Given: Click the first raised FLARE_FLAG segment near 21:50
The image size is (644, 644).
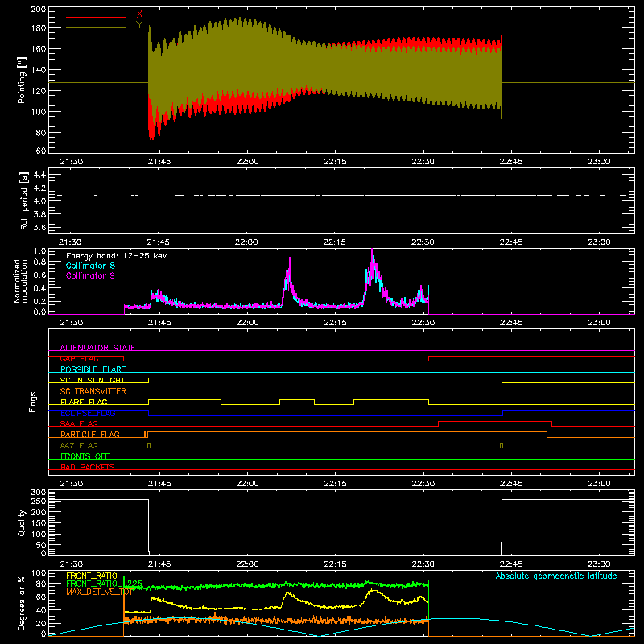Looking at the screenshot, I should (x=185, y=399).
